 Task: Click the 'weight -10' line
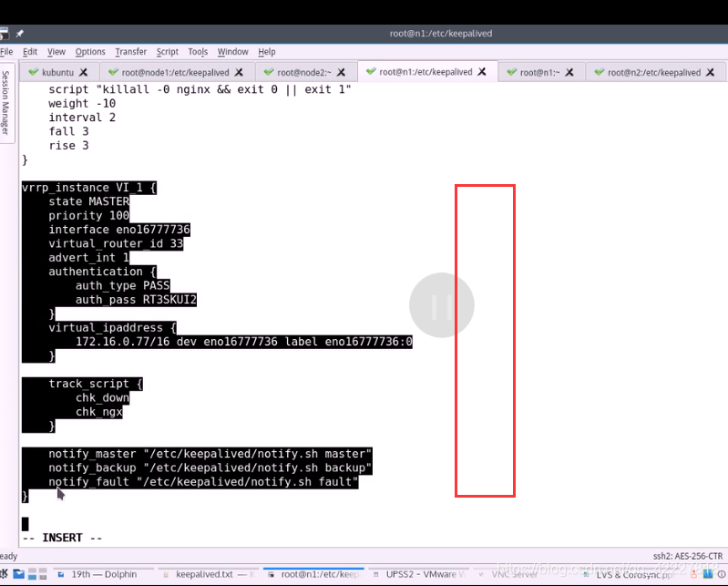click(82, 103)
